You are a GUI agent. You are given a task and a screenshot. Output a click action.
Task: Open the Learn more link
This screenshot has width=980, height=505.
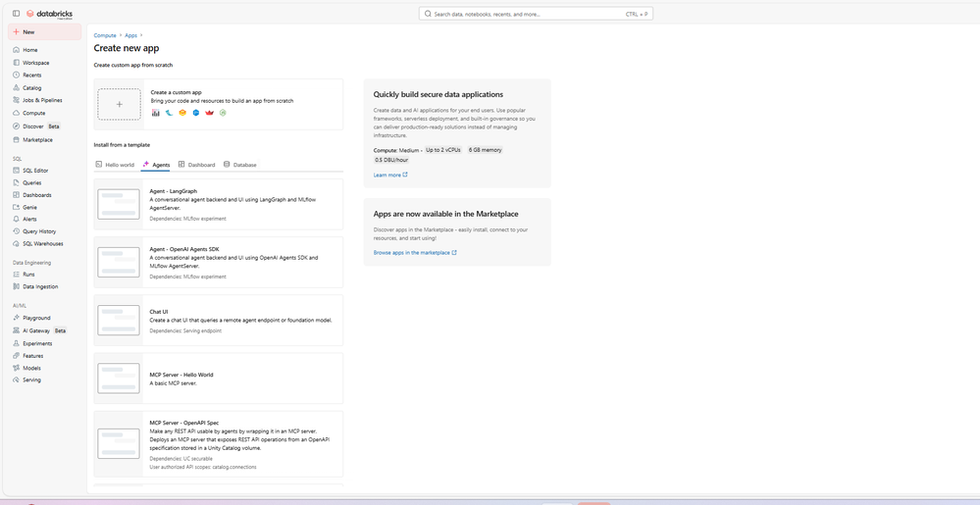(390, 175)
